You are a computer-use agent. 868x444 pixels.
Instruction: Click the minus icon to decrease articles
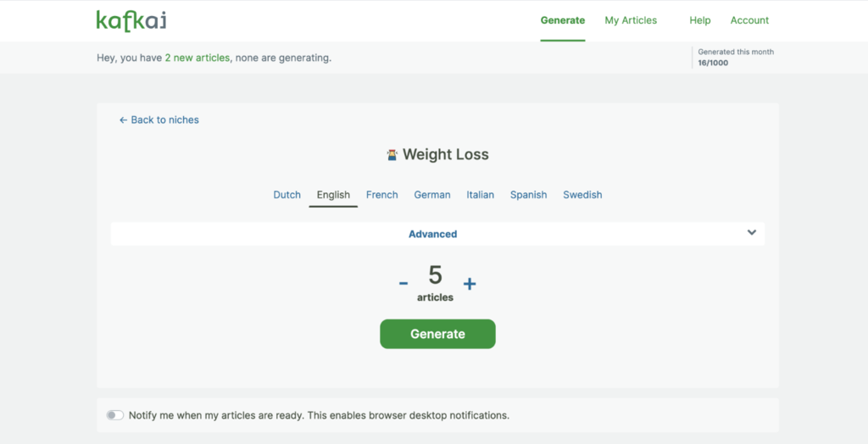click(403, 284)
